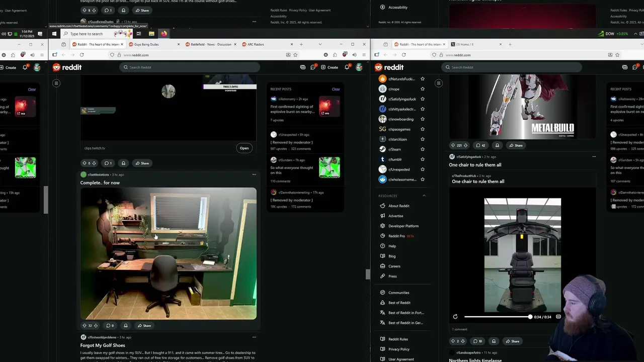Click Open button for clips.twitch.tv link
The width and height of the screenshot is (644, 362).
(244, 148)
